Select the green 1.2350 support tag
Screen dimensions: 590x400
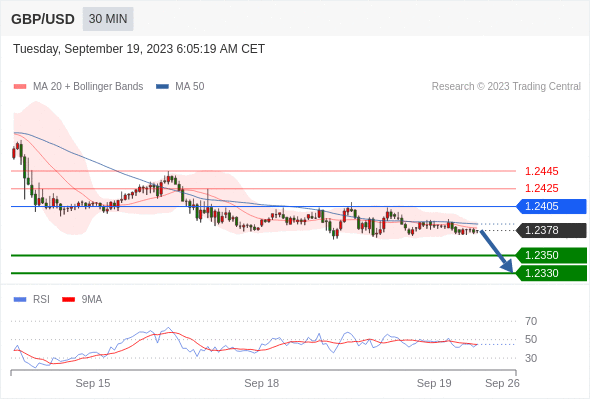point(552,255)
